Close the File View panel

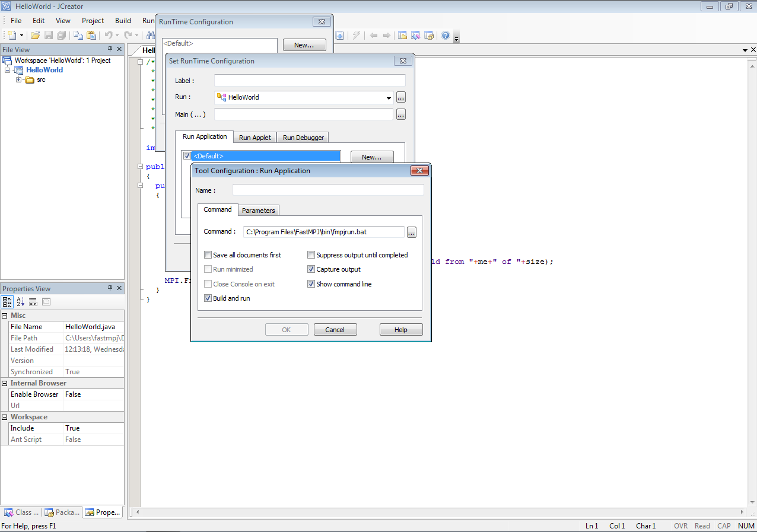pos(119,49)
